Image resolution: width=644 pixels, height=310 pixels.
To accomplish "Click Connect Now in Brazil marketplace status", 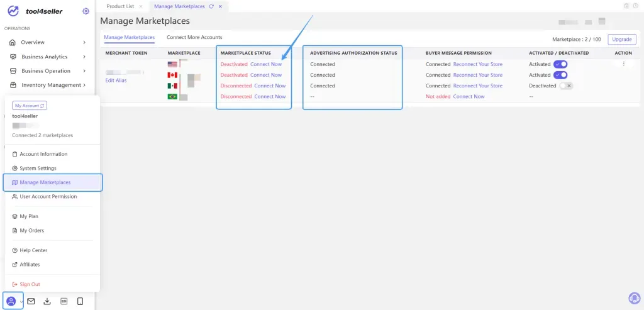I will [270, 96].
